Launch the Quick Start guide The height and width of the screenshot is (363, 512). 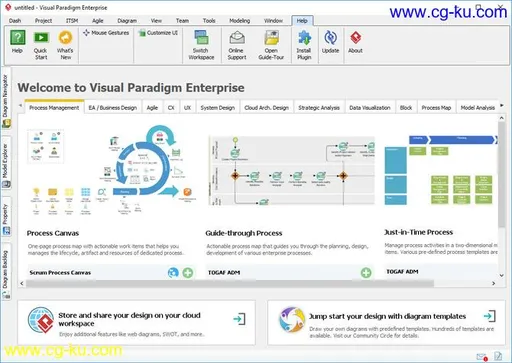pyautogui.click(x=41, y=45)
